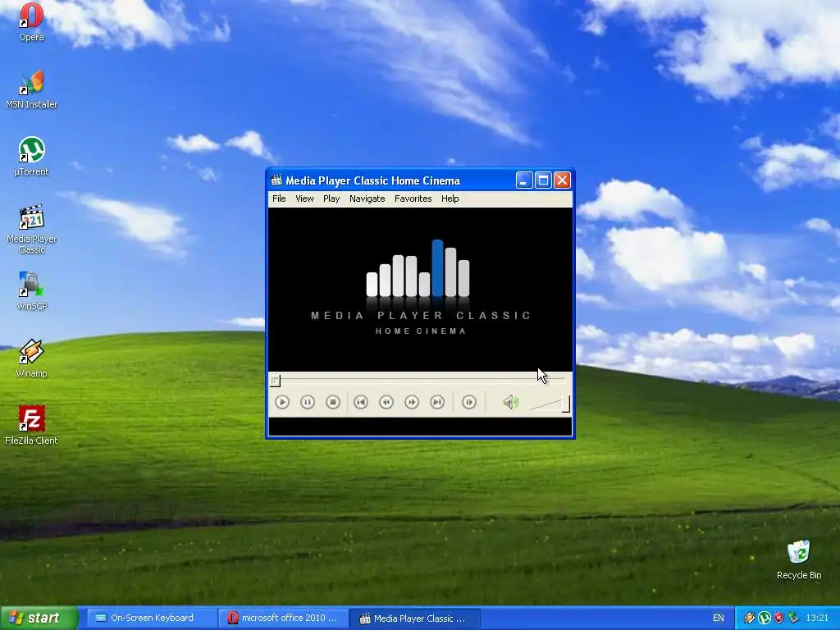Open the Windows Start menu
Viewport: 840px width, 630px height.
pos(39,618)
